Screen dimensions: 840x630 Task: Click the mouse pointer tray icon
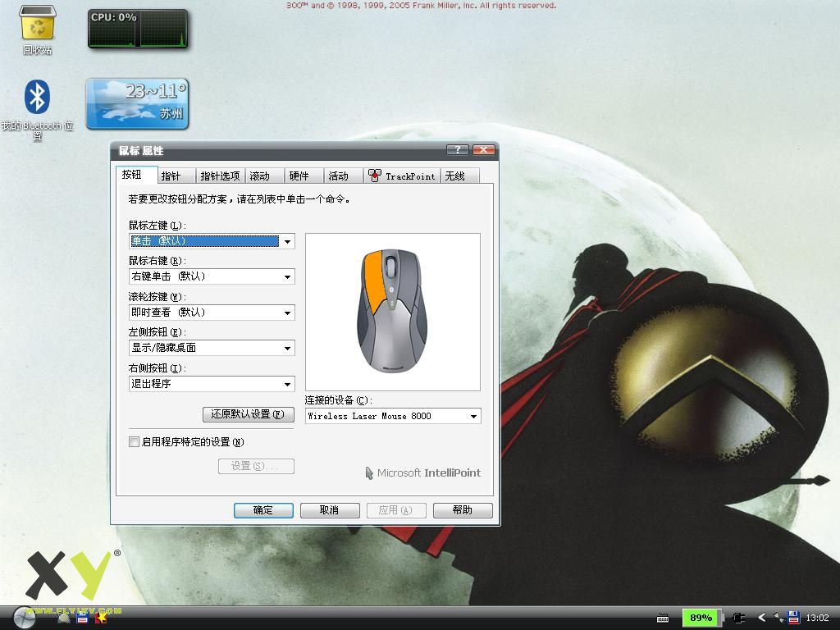click(778, 618)
